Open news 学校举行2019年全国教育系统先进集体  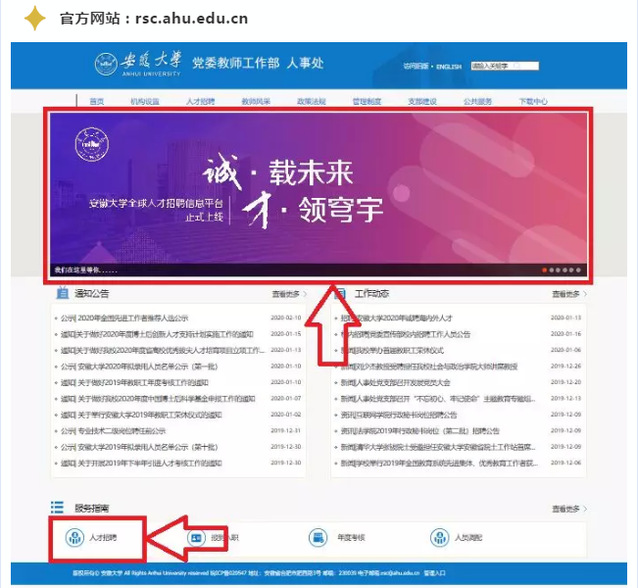tap(439, 463)
